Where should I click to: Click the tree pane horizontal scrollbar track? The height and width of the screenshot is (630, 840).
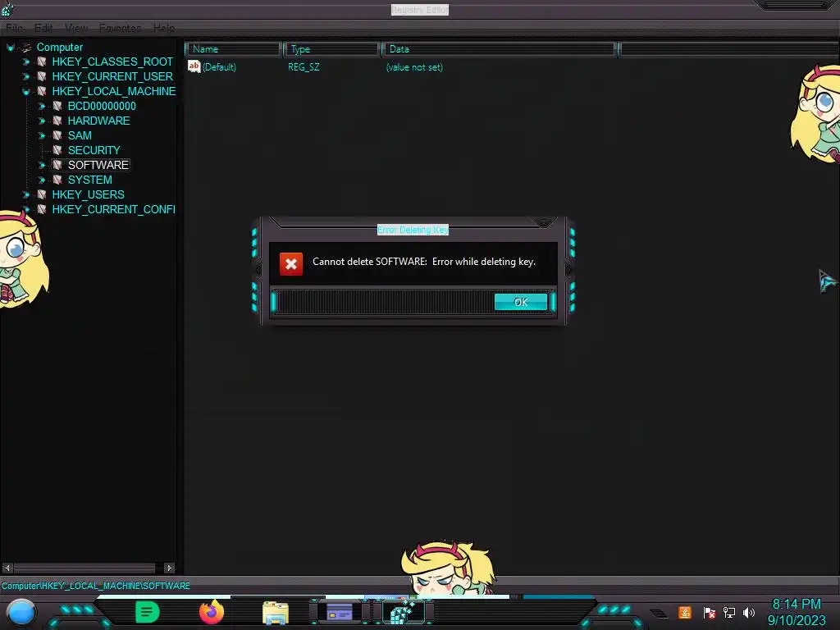click(x=89, y=568)
